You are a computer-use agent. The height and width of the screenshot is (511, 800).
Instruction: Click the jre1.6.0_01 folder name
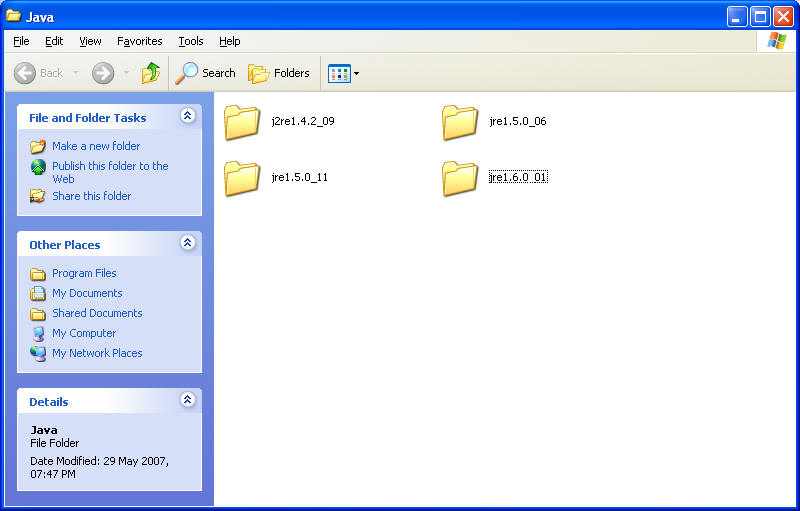[518, 177]
